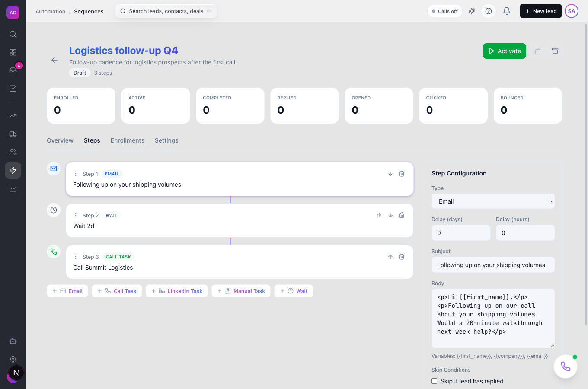This screenshot has height=389, width=588.
Task: Open the notifications bell
Action: [x=507, y=11]
